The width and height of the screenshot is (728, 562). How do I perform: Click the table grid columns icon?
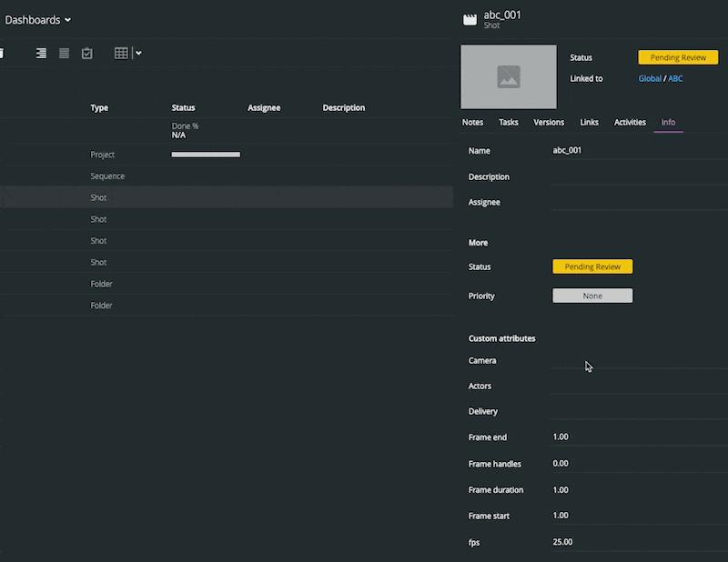121,54
